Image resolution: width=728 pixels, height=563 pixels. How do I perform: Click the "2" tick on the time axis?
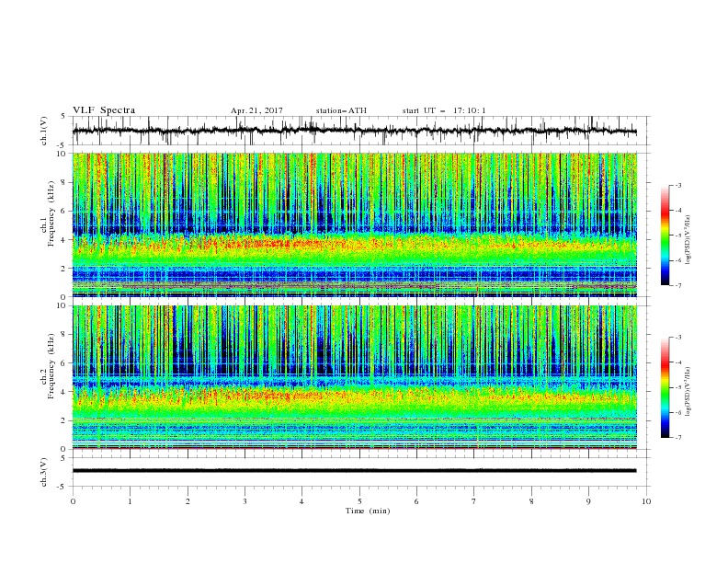pyautogui.click(x=188, y=501)
